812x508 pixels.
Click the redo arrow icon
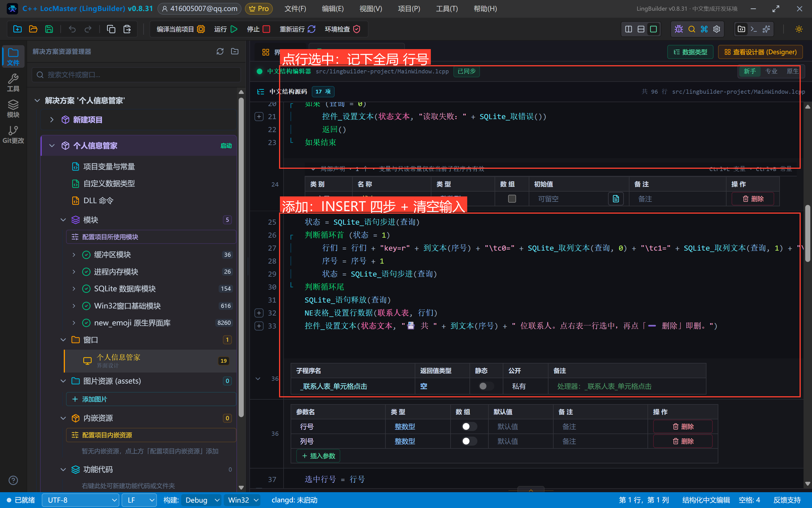88,29
